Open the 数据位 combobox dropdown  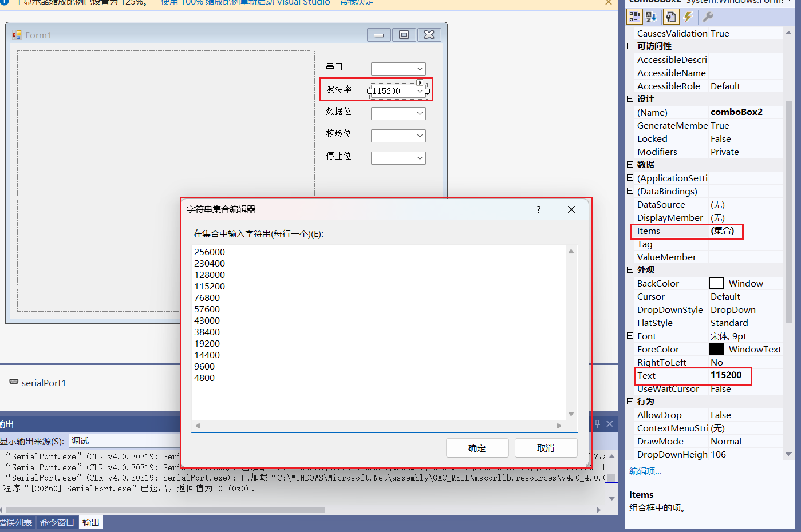(x=420, y=113)
